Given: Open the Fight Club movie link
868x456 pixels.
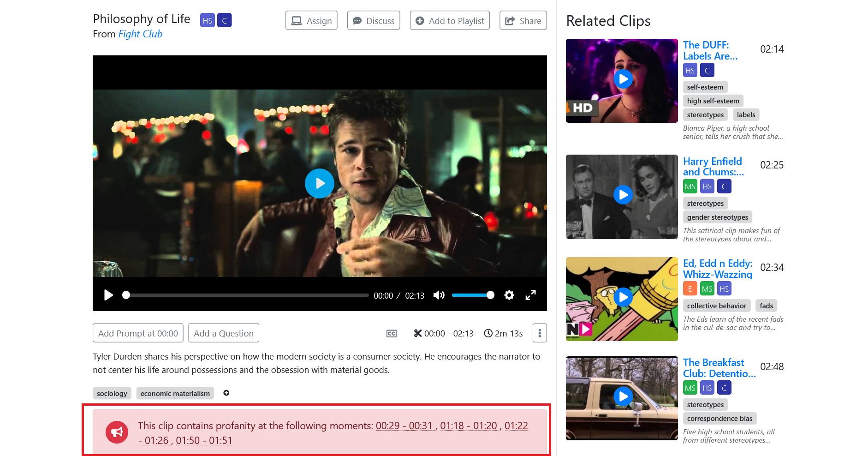Looking at the screenshot, I should click(x=140, y=34).
